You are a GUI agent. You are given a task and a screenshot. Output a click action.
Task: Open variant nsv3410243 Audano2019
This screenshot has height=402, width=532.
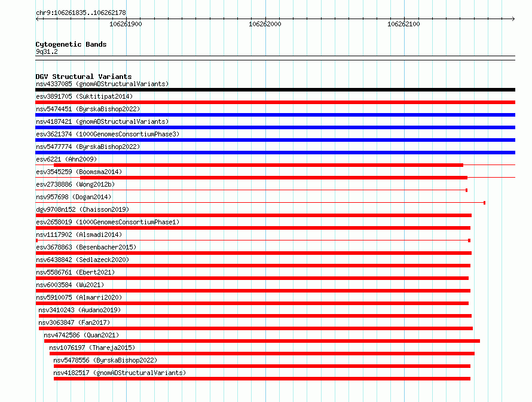(80, 310)
